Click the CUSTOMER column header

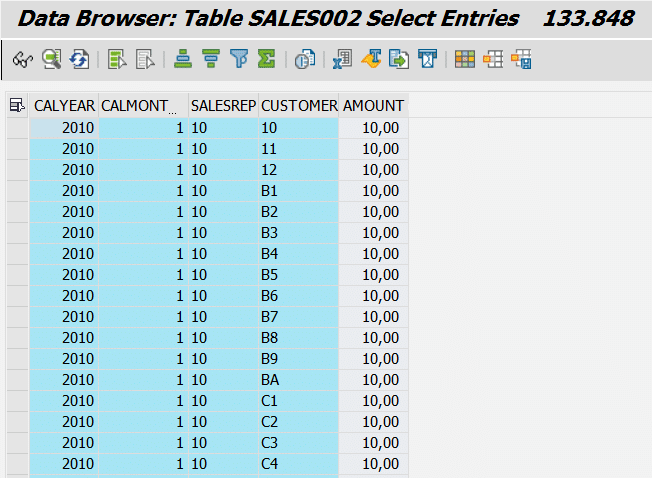pos(298,106)
